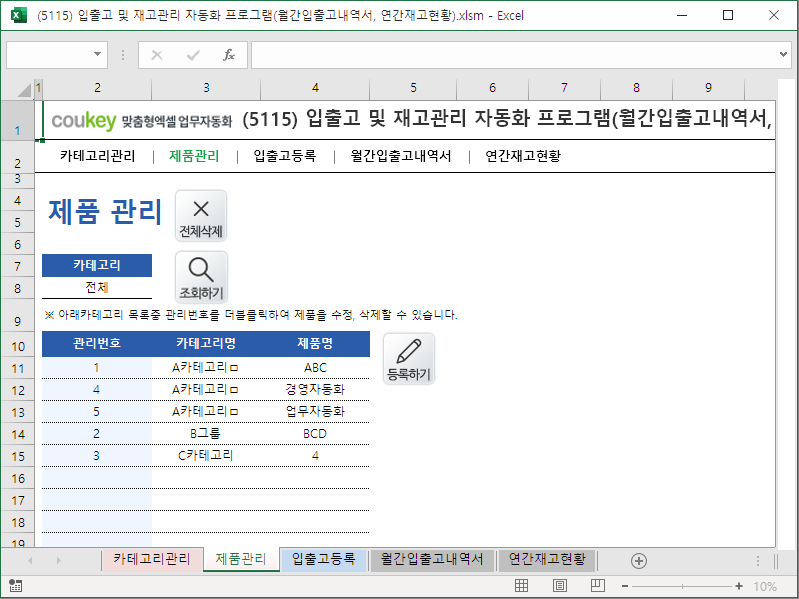The image size is (799, 599).
Task: Open the 월간입출고내역서 sheet tab
Action: tap(432, 559)
